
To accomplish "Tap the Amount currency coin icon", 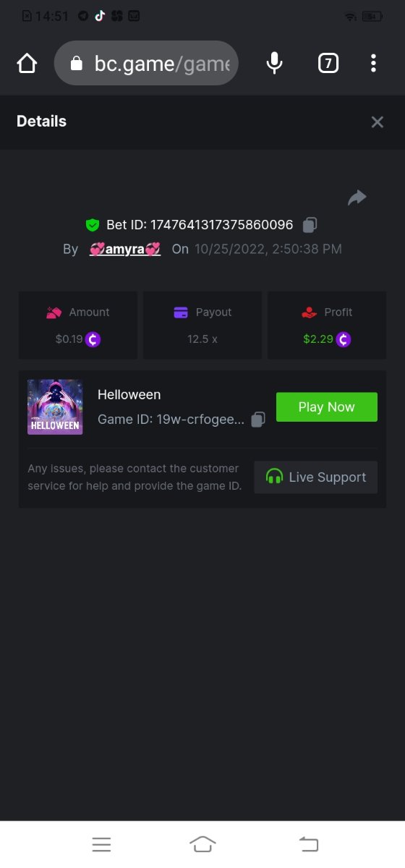I will pos(93,339).
